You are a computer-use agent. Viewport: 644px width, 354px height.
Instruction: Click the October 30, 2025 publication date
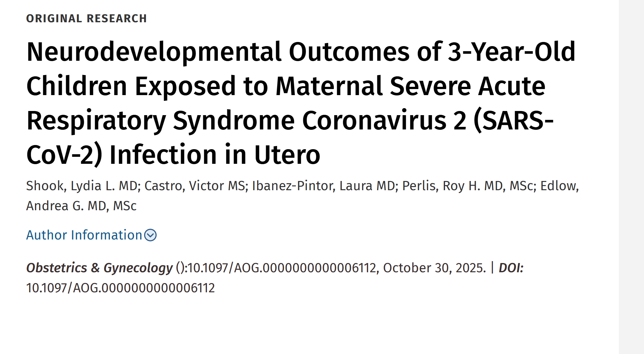(x=434, y=268)
